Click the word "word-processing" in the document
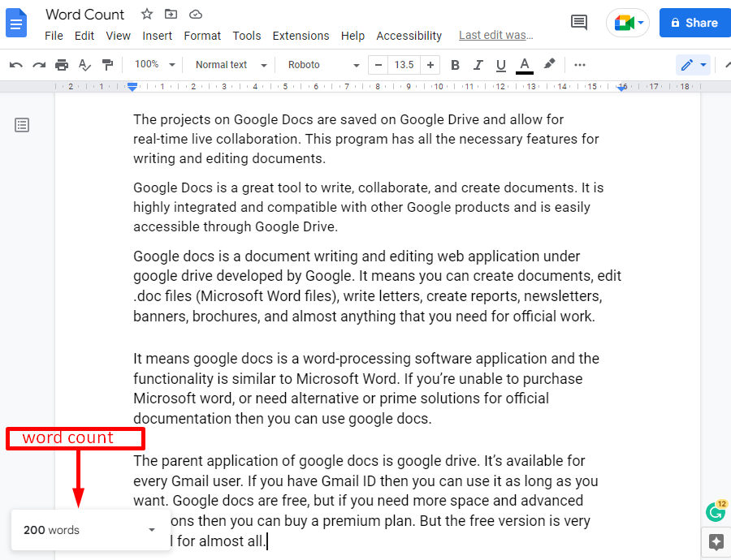 pyautogui.click(x=357, y=359)
